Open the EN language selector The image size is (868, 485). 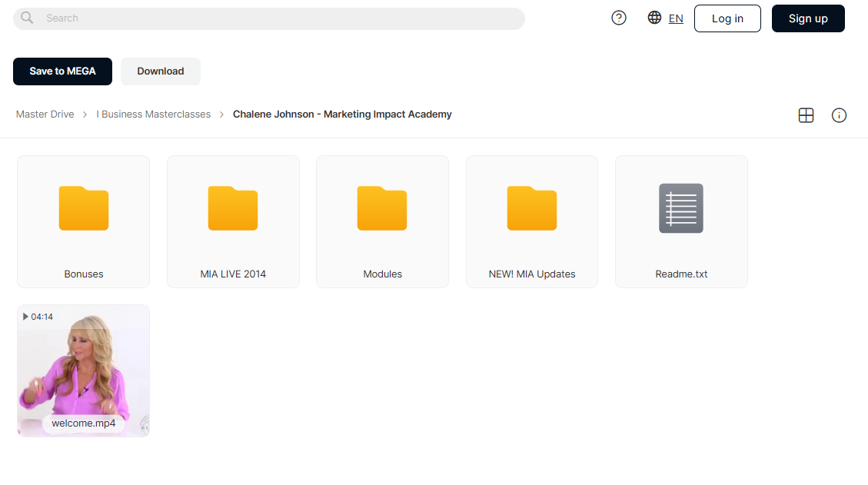(675, 18)
